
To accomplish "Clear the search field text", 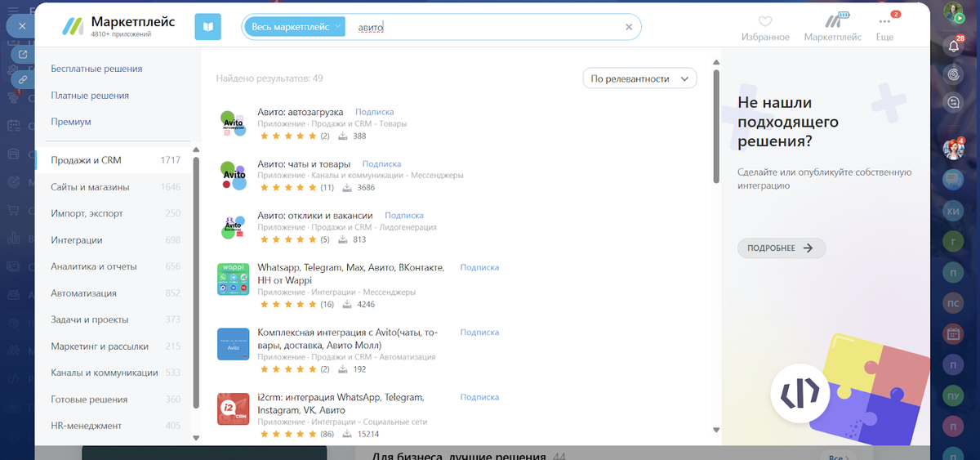I will (x=629, y=27).
